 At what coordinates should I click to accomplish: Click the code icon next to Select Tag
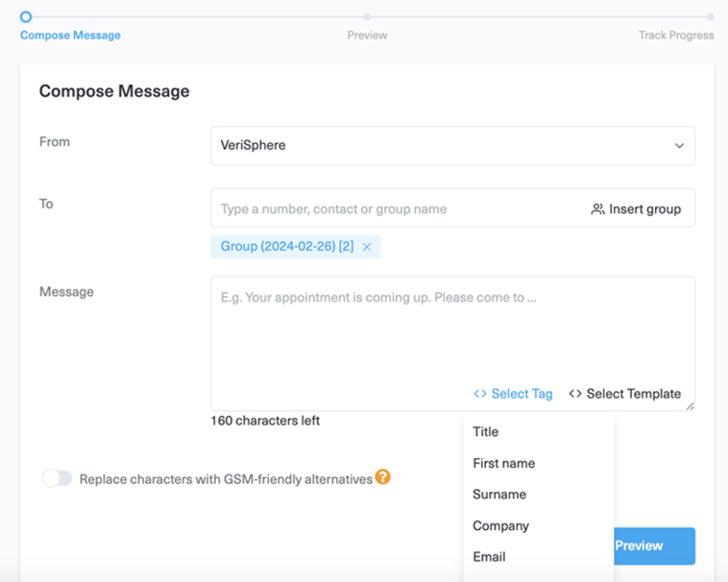[x=480, y=394]
